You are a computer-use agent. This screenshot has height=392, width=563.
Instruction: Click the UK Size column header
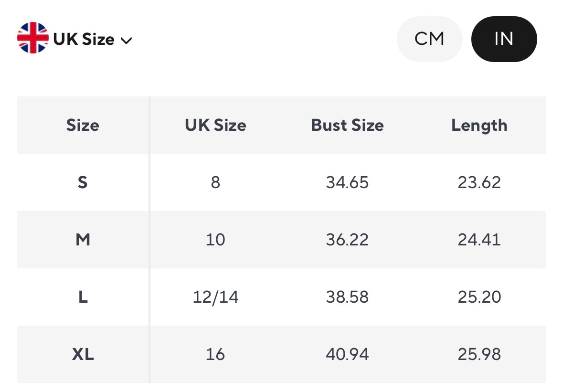point(215,125)
